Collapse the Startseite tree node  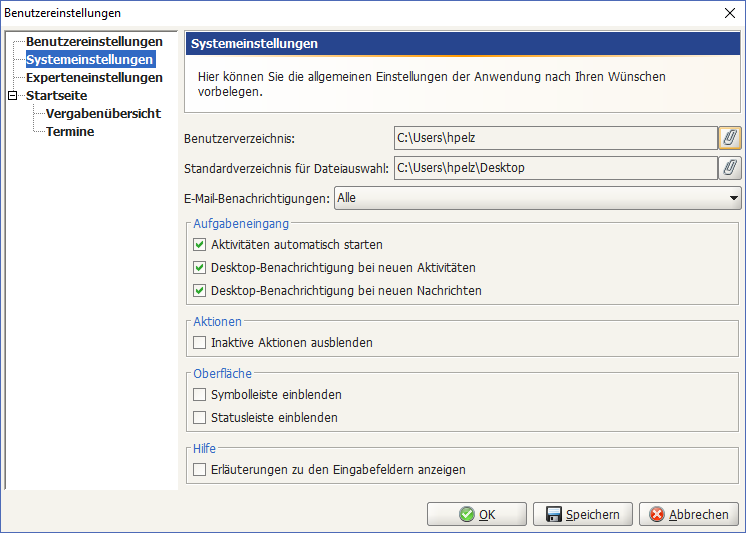pos(12,96)
